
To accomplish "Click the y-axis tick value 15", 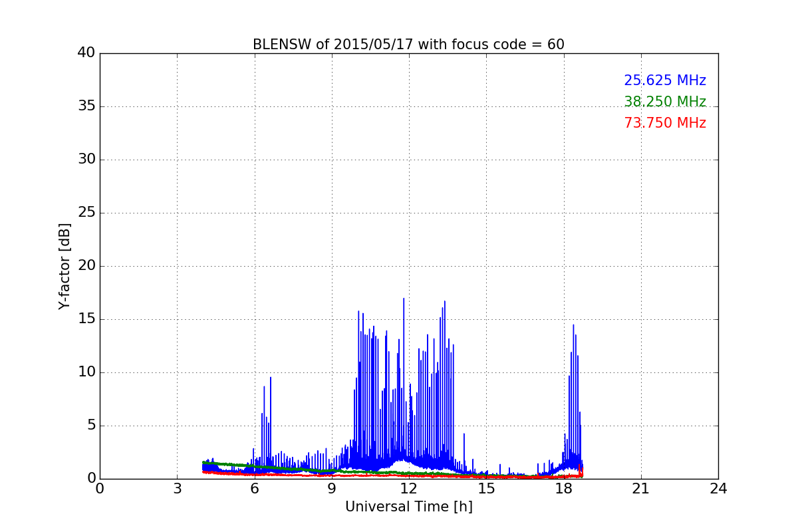I will pyautogui.click(x=86, y=319).
